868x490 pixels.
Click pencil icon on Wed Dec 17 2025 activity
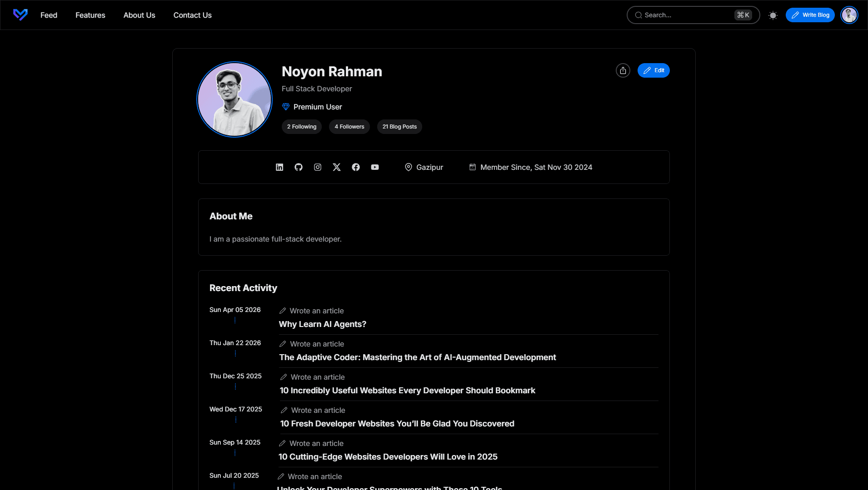[284, 410]
